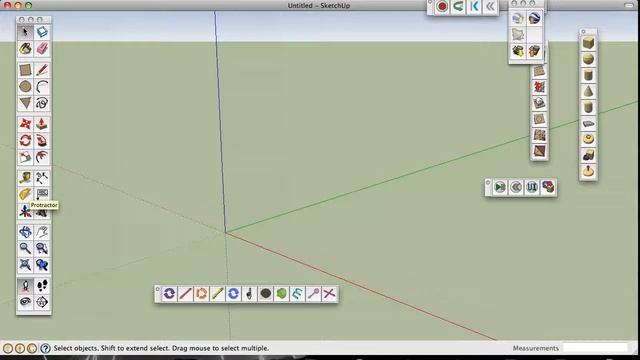Choose the Dimension tool
The image size is (640, 360).
pos(42,178)
